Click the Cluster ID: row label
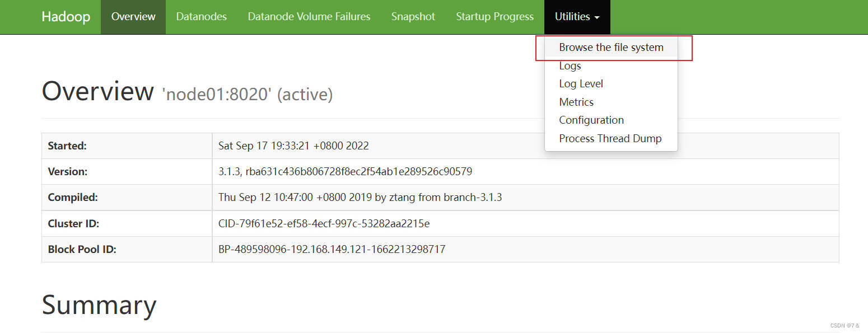 click(73, 224)
